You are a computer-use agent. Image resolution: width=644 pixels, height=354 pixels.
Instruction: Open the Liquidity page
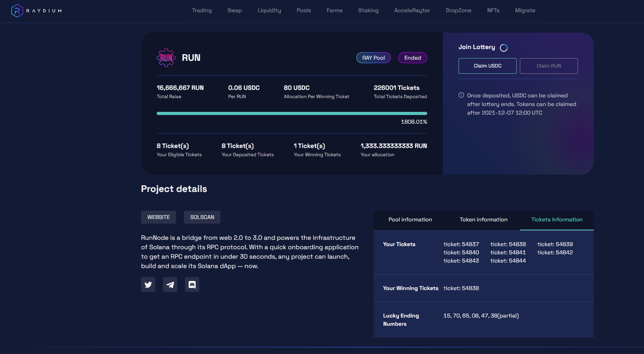tap(269, 11)
